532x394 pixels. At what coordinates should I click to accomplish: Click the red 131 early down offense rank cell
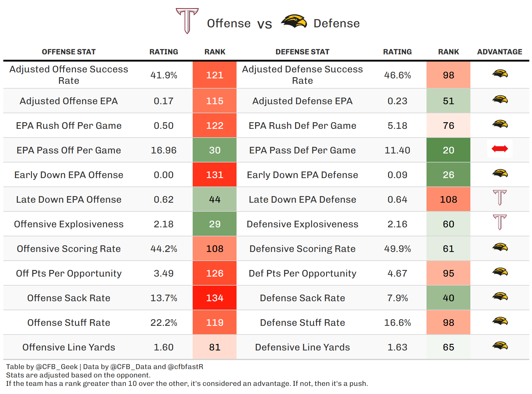(215, 175)
